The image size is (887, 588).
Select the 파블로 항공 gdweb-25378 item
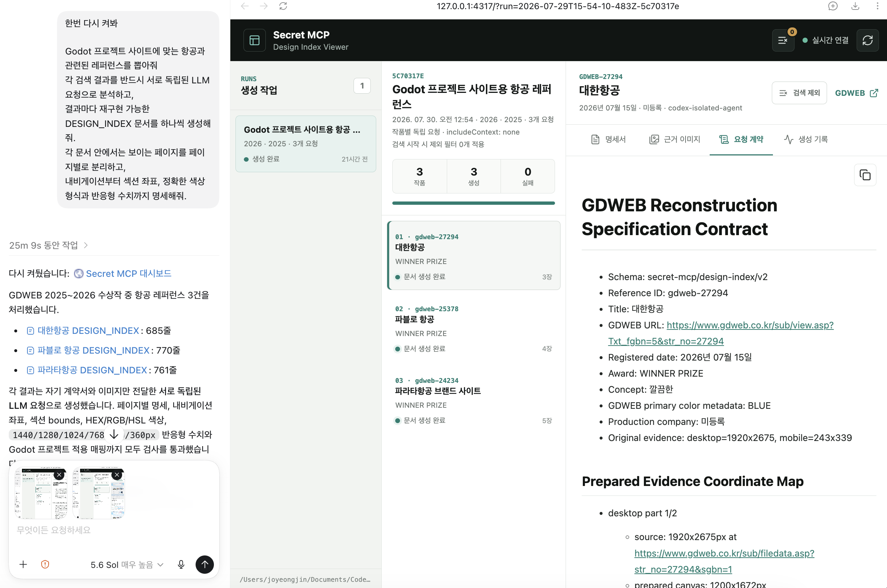473,328
